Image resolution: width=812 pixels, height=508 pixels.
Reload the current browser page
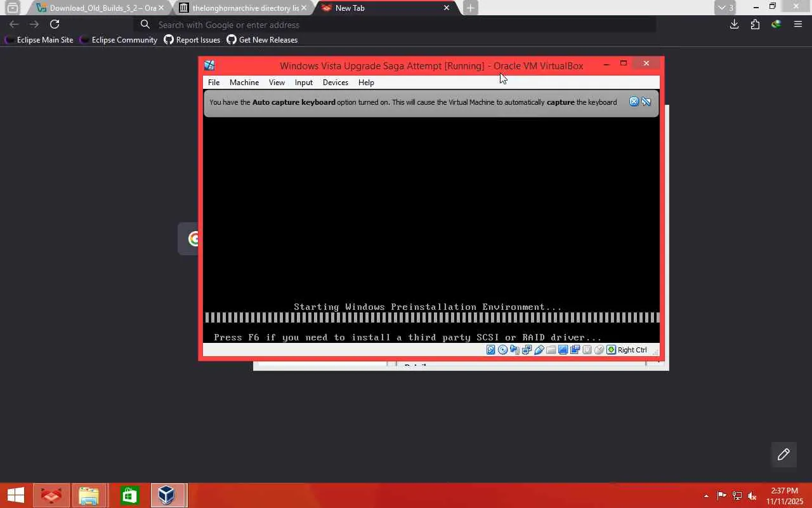coord(55,24)
